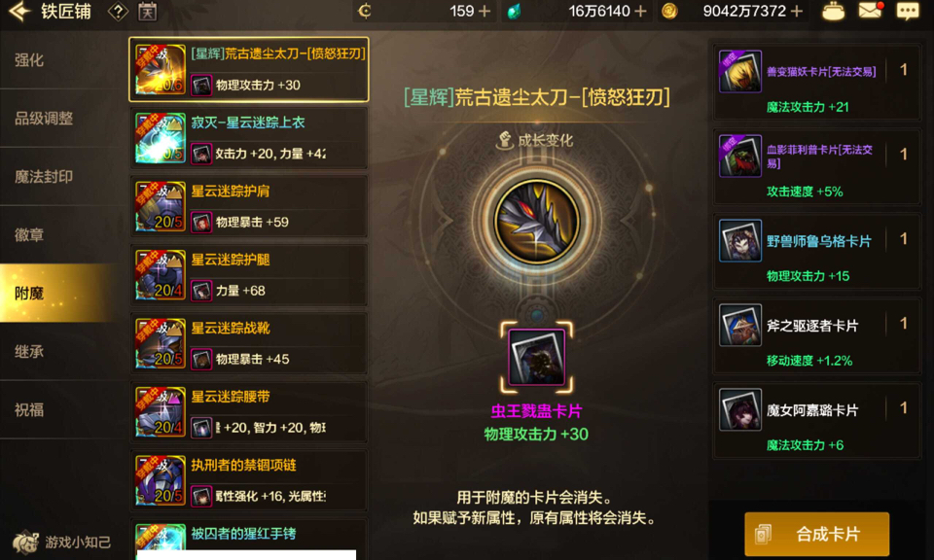Go back using the arrow beside 铁匠铺
The height and width of the screenshot is (560, 934).
click(x=19, y=12)
